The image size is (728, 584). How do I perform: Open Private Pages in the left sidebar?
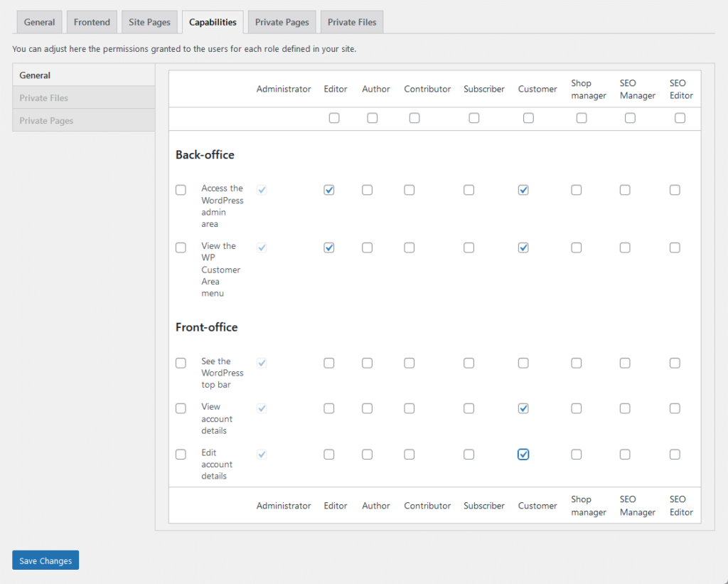pos(84,120)
